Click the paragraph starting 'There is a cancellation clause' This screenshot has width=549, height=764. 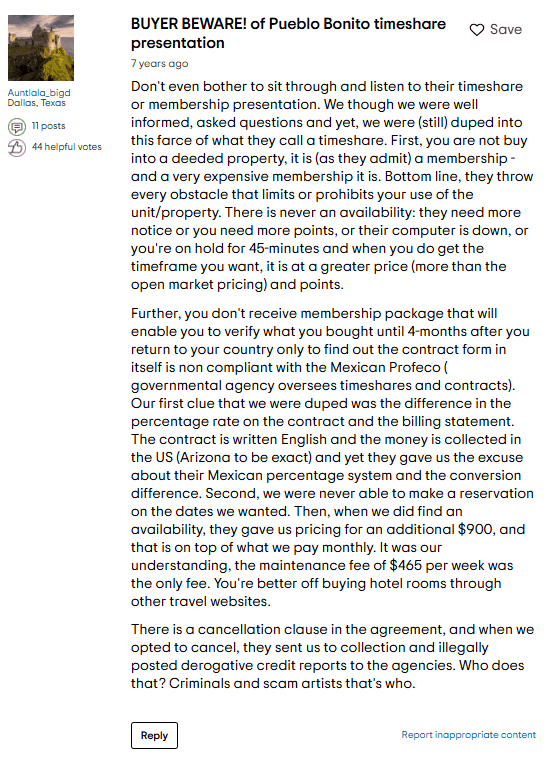[x=332, y=656]
